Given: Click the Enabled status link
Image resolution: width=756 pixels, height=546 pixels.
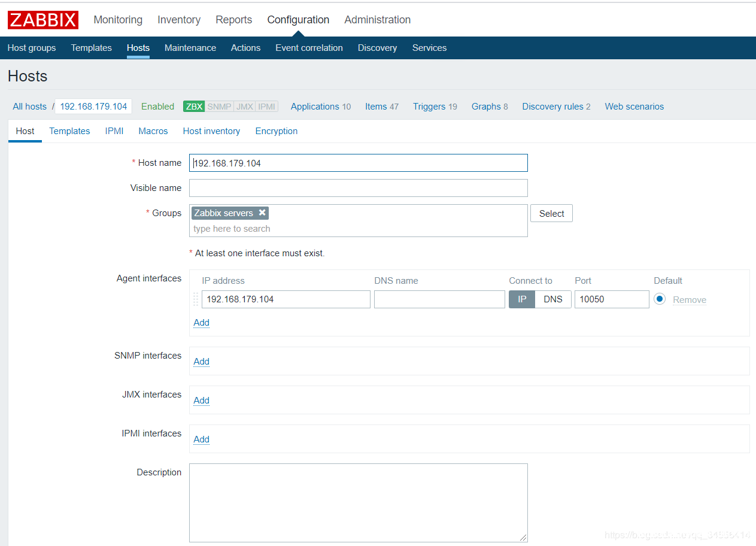Looking at the screenshot, I should pos(157,106).
